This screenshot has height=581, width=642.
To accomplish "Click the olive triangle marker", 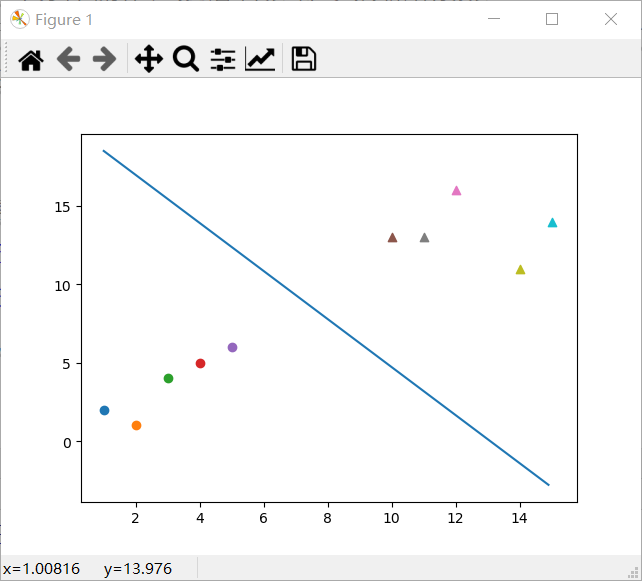I will tap(520, 269).
